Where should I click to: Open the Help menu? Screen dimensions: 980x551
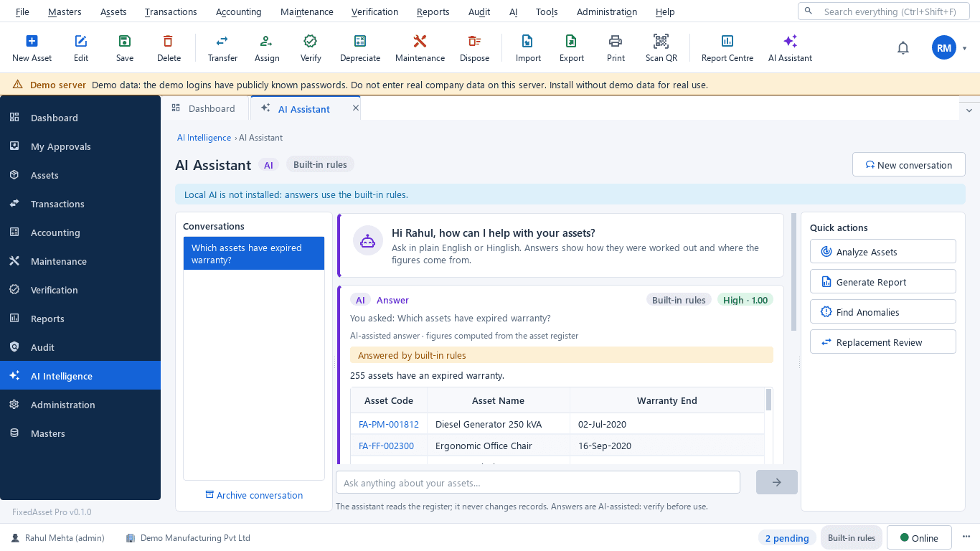[665, 11]
